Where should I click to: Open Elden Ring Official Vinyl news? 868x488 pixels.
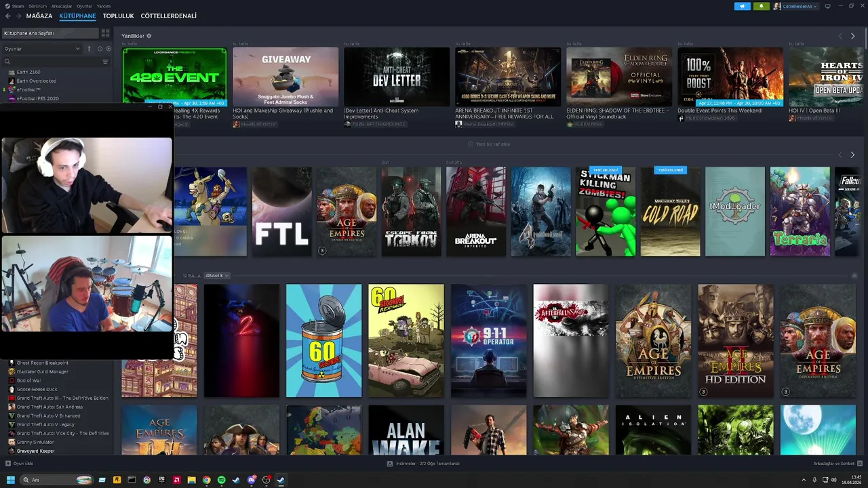619,76
